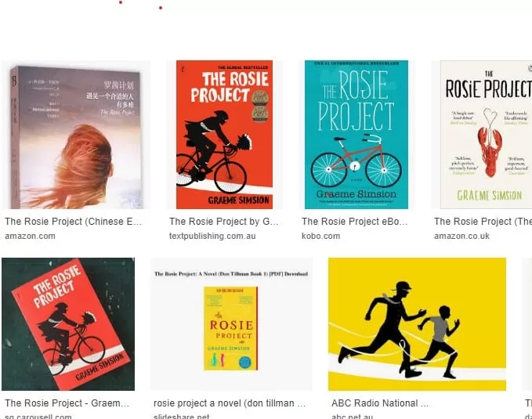Click 'The Rosie Project eBo...' title link
532x419 pixels.
(x=355, y=222)
